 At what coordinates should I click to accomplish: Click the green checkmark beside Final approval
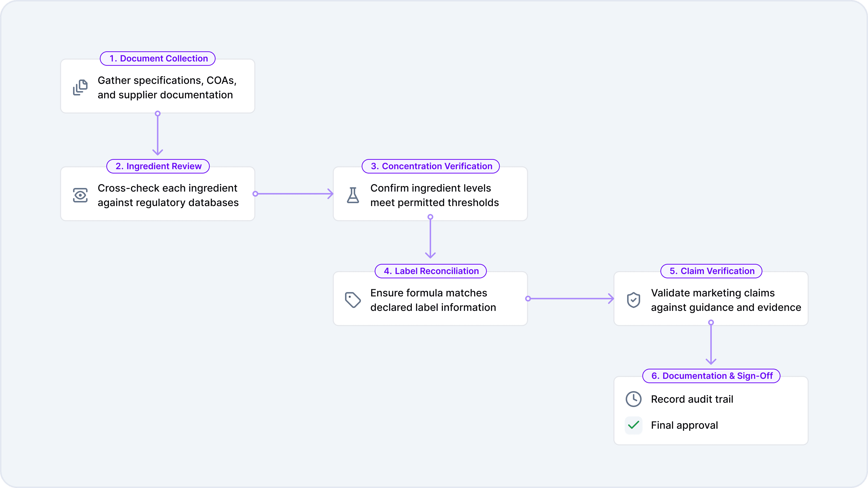pos(634,425)
